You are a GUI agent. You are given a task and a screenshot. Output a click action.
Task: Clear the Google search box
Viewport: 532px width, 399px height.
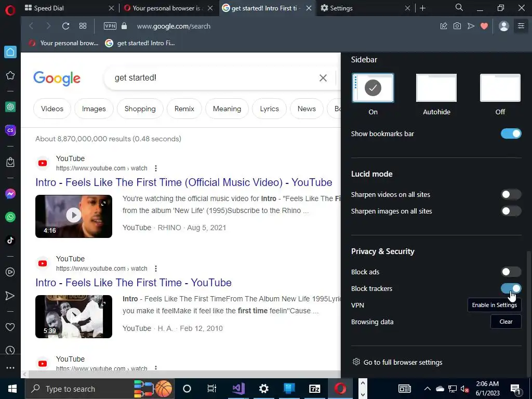(323, 78)
